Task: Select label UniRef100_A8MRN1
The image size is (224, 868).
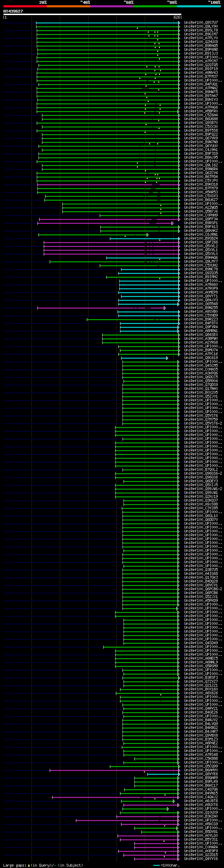Action: pos(201,331)
